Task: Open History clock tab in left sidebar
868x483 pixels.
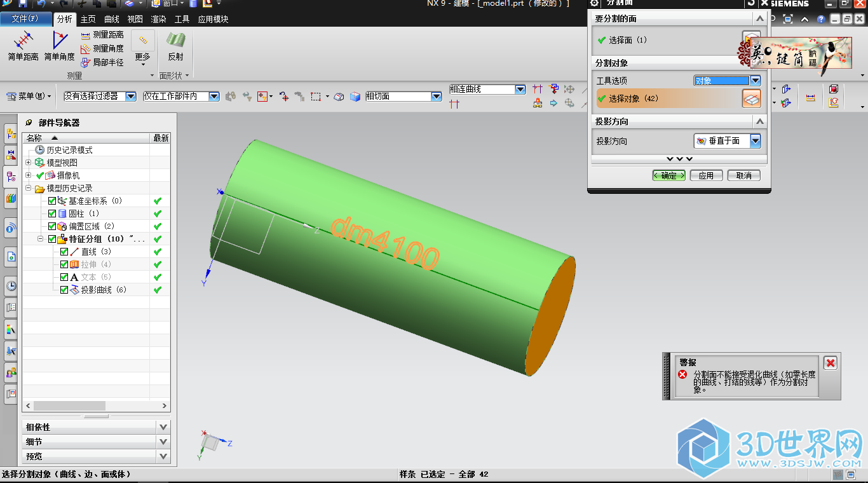Action: coord(11,286)
